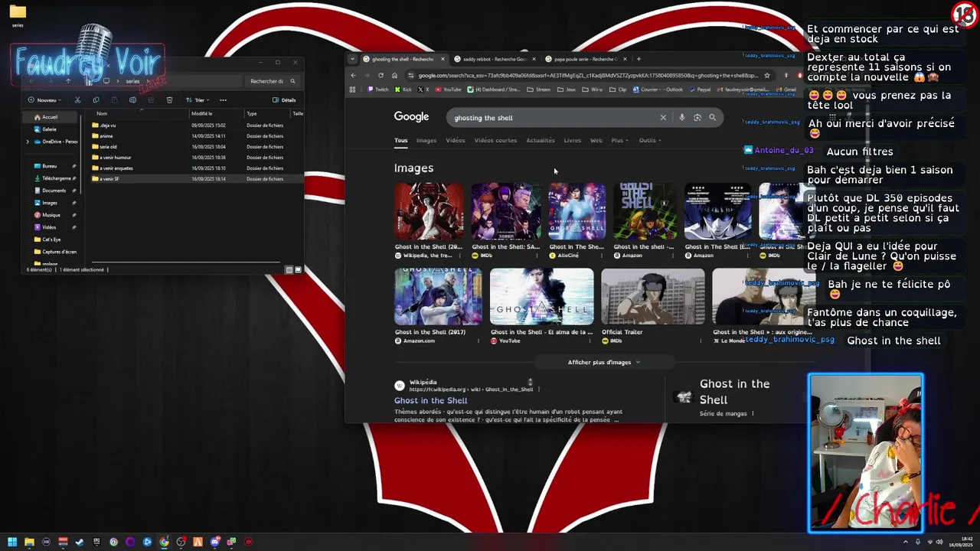The image size is (980, 551).
Task: Expand the OneDrive tree item
Action: (28, 142)
